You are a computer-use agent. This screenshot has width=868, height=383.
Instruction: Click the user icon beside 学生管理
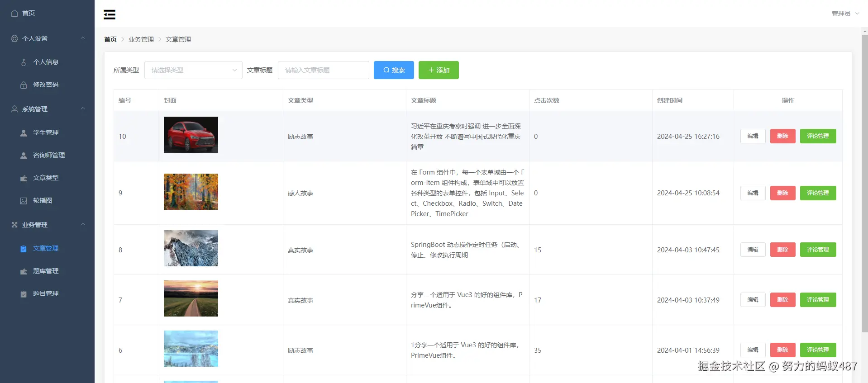tap(24, 132)
